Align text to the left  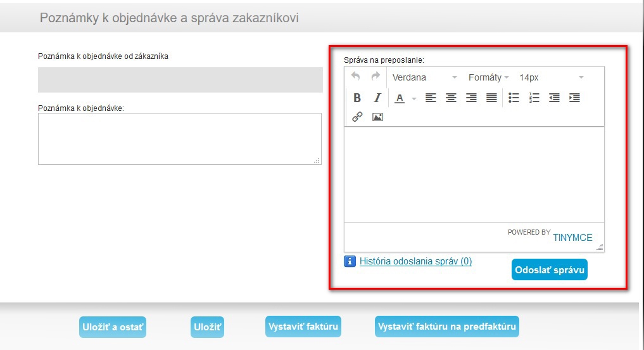coord(431,98)
